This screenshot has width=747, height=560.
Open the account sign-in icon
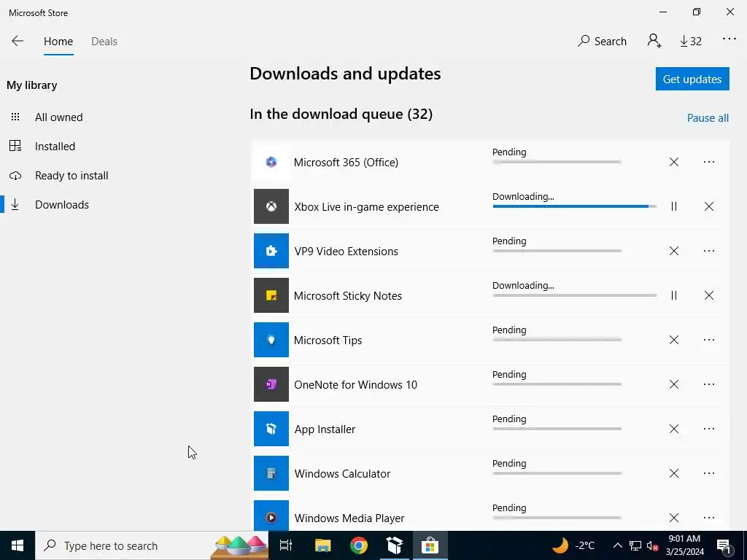tap(654, 41)
